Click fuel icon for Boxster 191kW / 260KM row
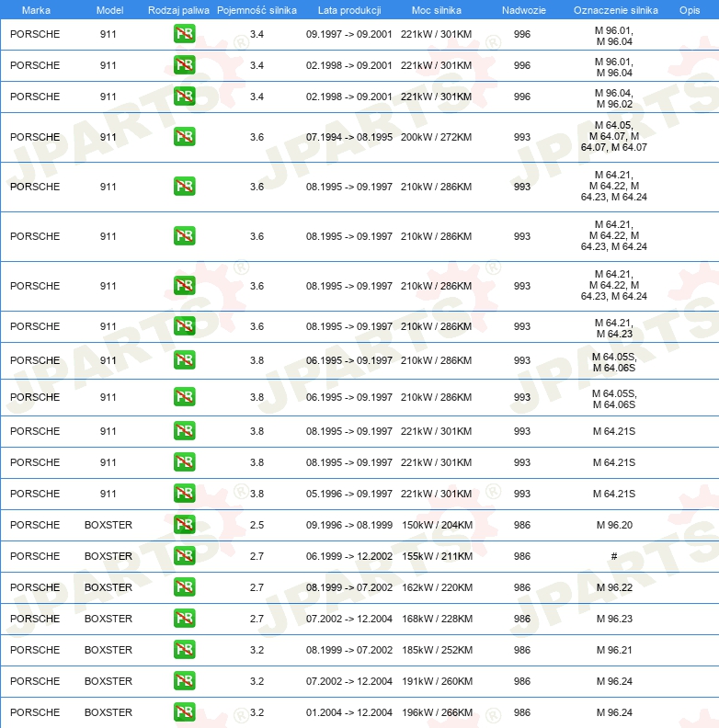Screen dimensions: 719x728 (185, 681)
